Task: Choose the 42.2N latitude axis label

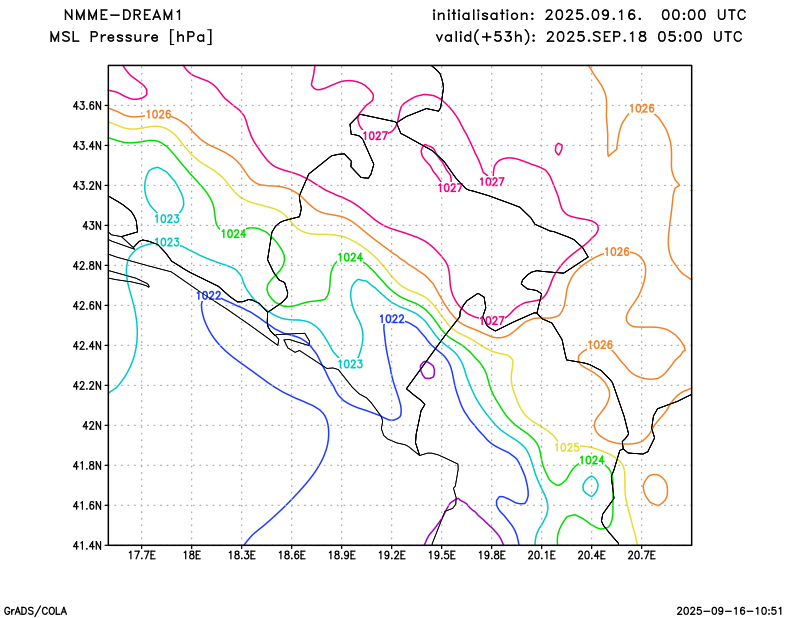Action: pyautogui.click(x=87, y=385)
